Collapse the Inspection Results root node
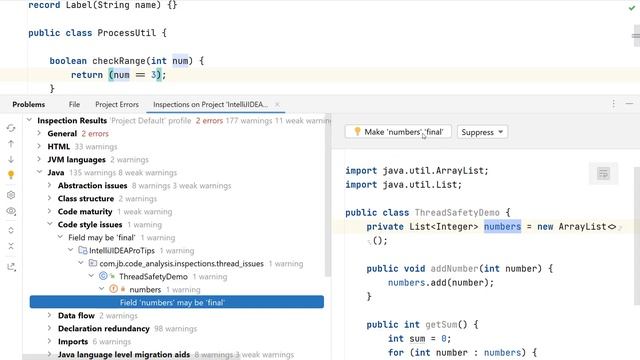The width and height of the screenshot is (640, 360). (29, 120)
